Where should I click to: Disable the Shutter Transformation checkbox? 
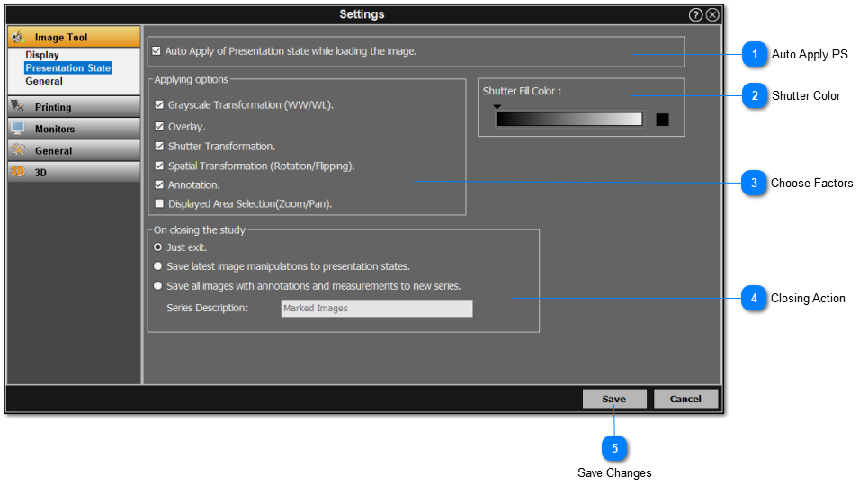(160, 146)
